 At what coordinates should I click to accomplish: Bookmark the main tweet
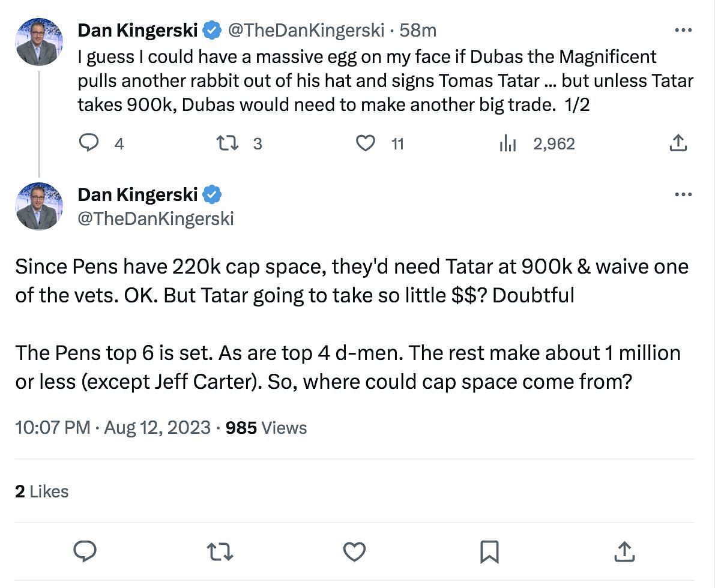489,551
